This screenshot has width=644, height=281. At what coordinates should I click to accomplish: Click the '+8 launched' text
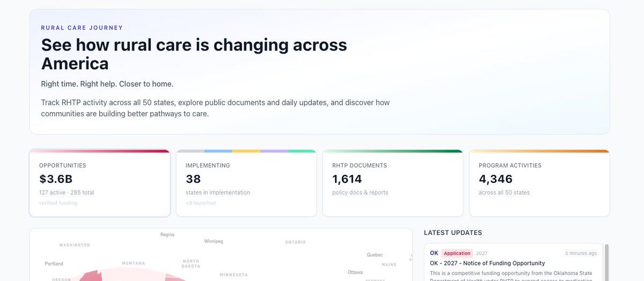(201, 203)
